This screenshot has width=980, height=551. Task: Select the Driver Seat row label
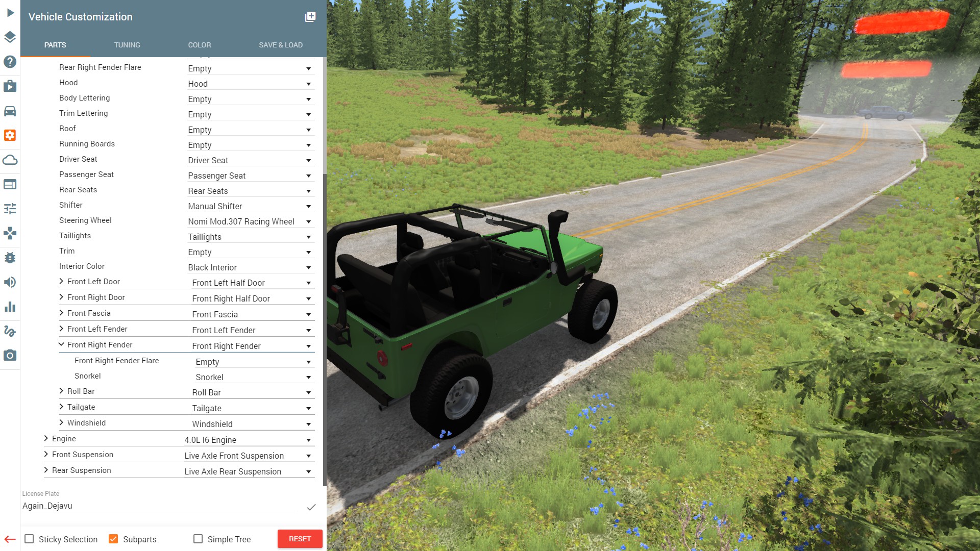78,159
